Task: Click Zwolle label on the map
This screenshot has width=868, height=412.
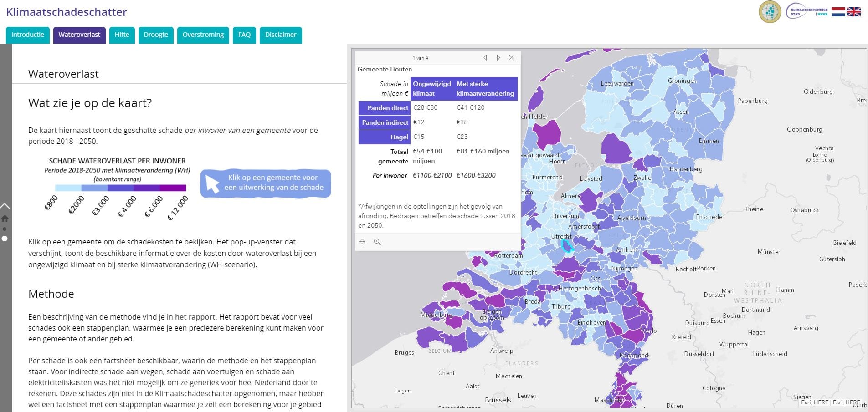Action: click(x=642, y=178)
